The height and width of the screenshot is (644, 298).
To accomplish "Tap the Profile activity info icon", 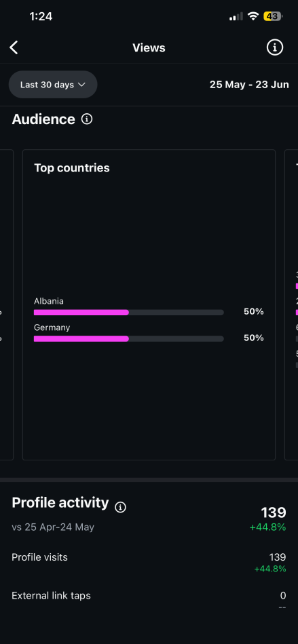I will (120, 507).
